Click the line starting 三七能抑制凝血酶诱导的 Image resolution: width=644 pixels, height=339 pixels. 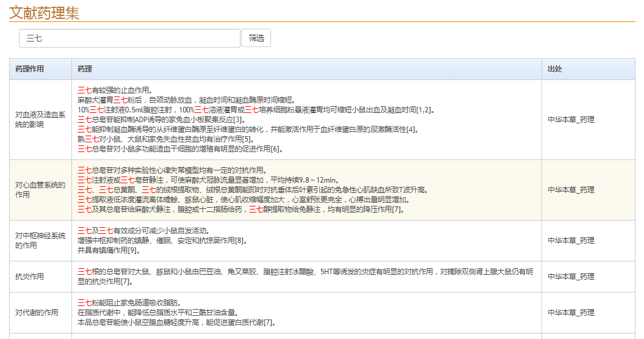248,130
